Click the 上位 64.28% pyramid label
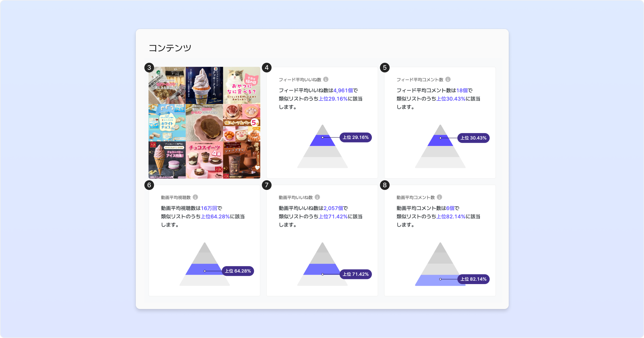 coord(238,271)
